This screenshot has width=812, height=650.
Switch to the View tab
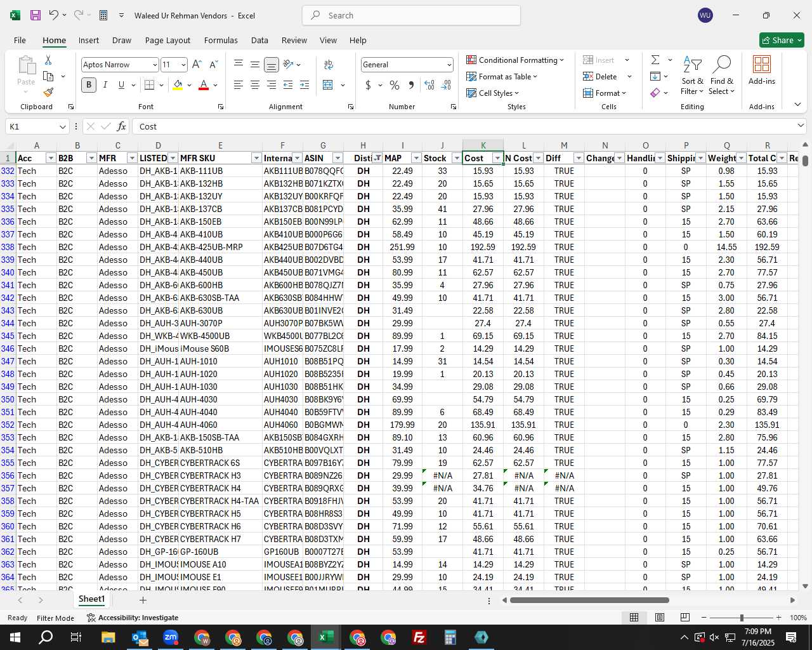tap(328, 40)
